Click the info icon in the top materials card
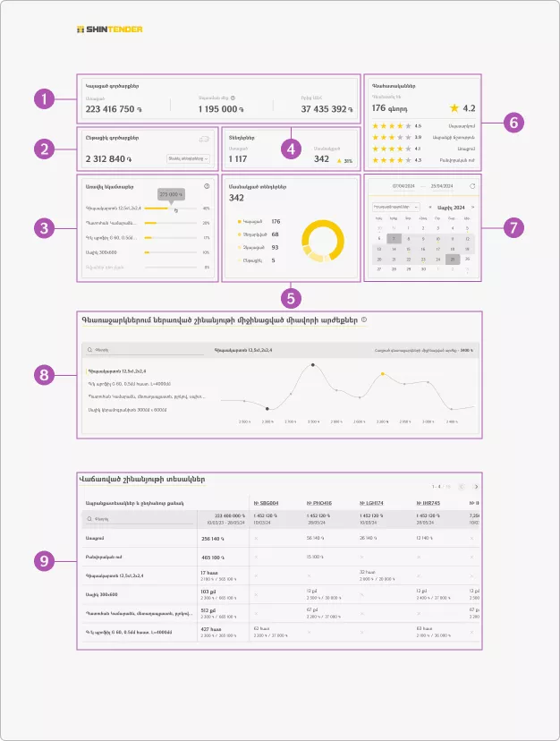The height and width of the screenshot is (741, 560). pos(207,186)
